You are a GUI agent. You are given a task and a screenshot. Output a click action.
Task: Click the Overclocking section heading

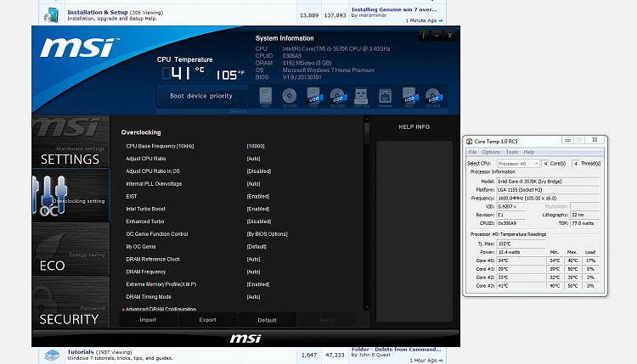tap(141, 132)
